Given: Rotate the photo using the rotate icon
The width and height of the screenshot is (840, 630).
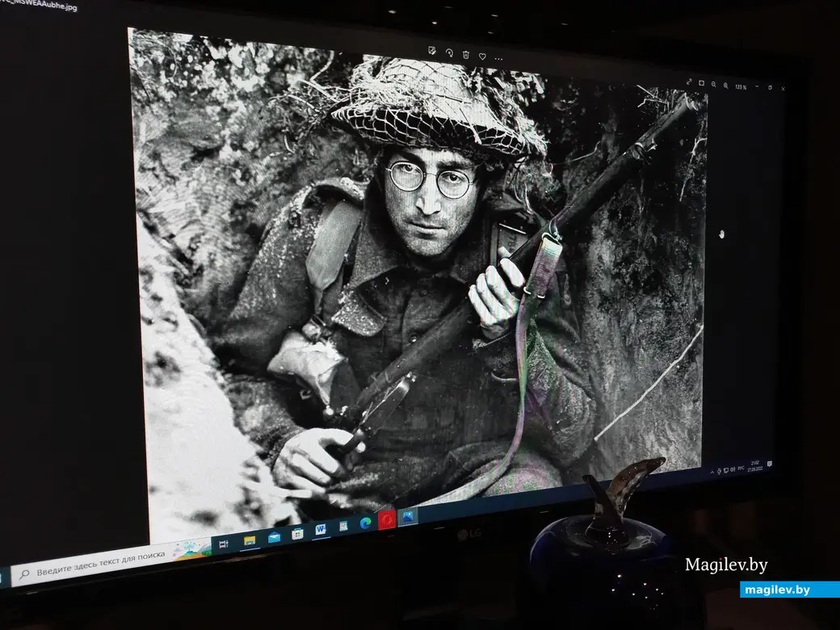Looking at the screenshot, I should [x=449, y=53].
